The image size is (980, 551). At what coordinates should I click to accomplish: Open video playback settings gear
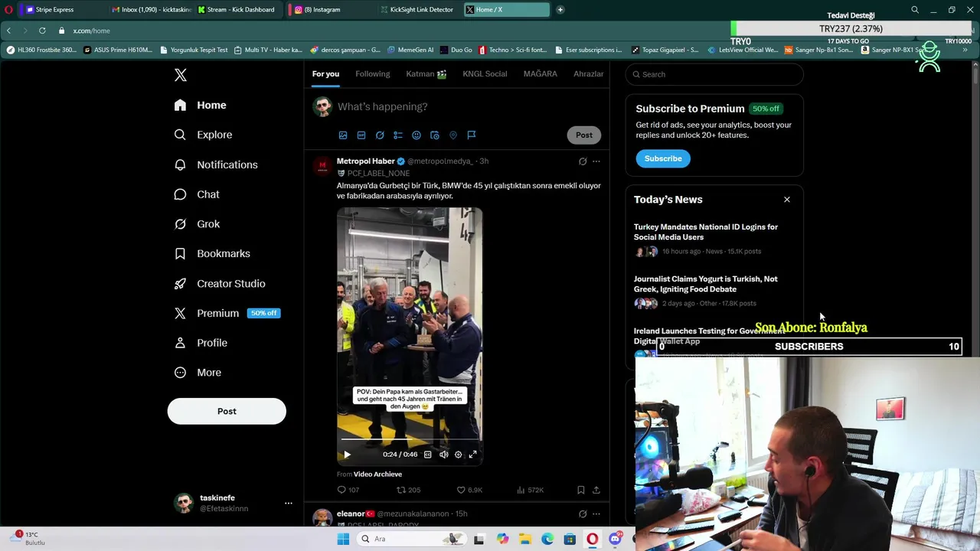pos(458,455)
